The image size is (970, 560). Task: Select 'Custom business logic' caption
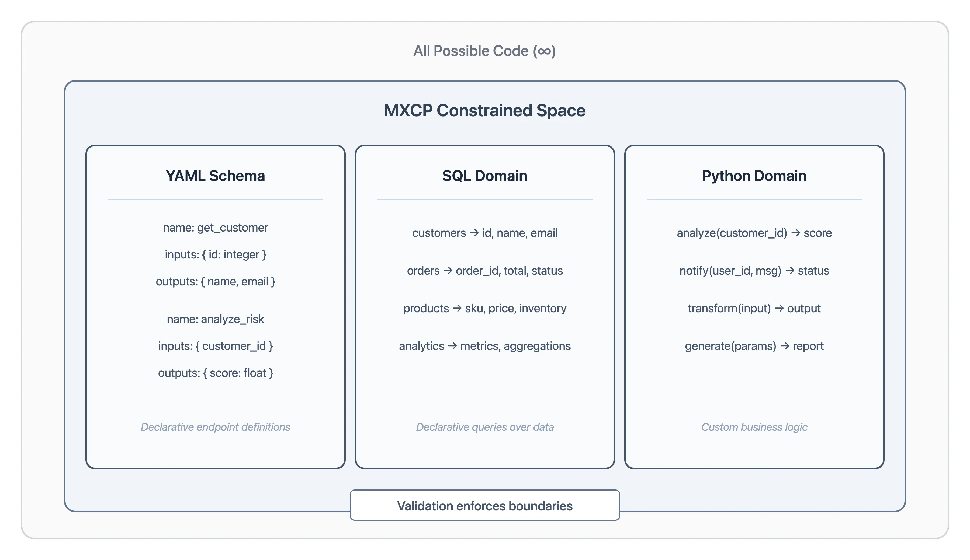point(754,427)
